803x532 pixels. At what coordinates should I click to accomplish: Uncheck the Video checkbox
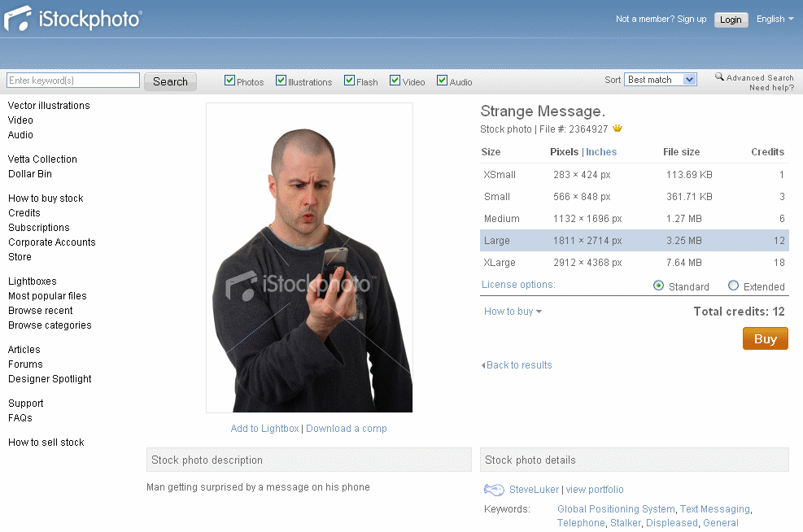(x=395, y=81)
